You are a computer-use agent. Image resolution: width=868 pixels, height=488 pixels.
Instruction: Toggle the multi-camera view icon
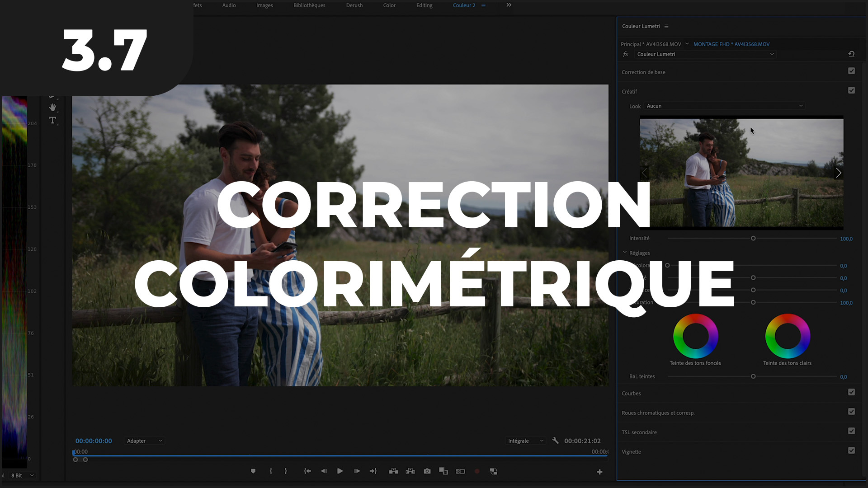[460, 471]
